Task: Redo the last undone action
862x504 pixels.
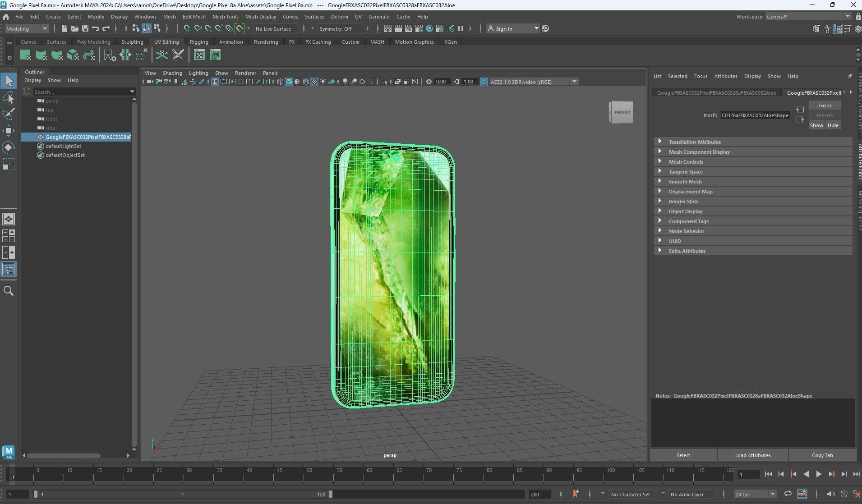Action: pyautogui.click(x=106, y=28)
